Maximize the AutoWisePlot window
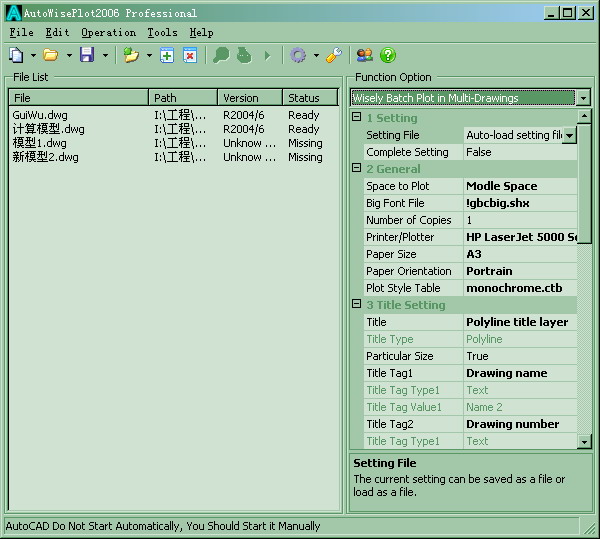600x539 pixels. 567,13
